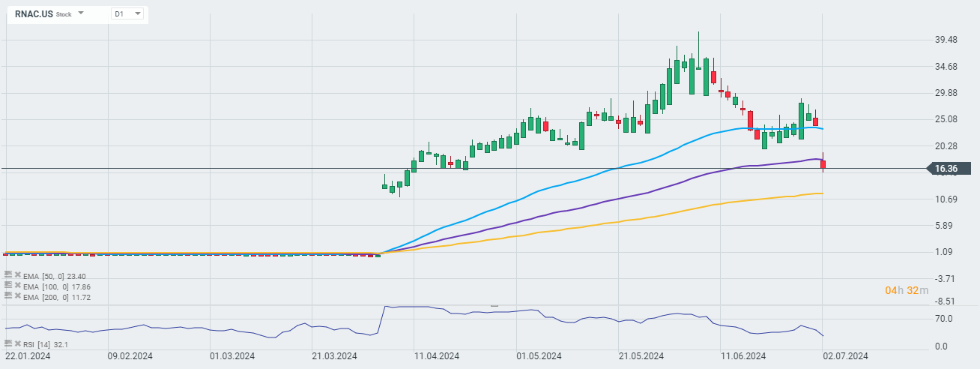Remove the RSI [14] indicator
980x369 pixels.
pyautogui.click(x=18, y=343)
